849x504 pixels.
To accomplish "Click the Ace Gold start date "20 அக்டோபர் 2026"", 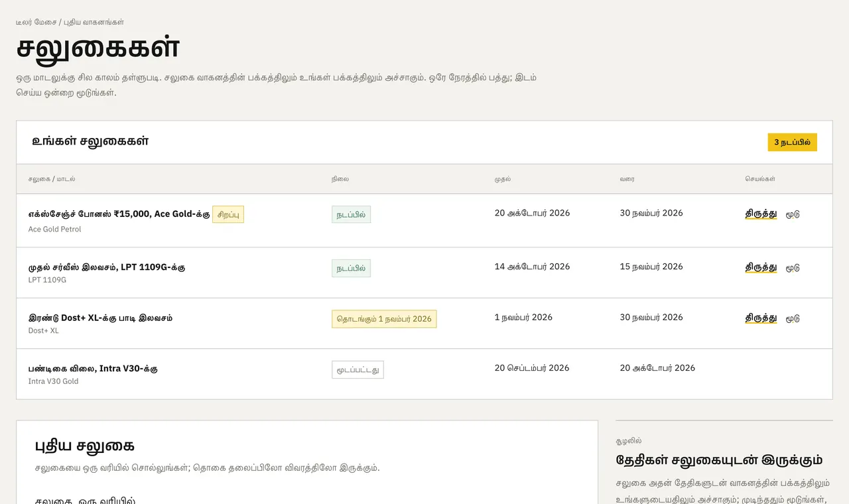I will pos(532,213).
